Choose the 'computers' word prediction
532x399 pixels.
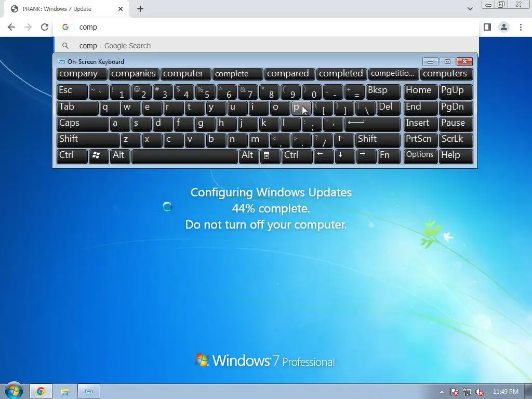click(x=446, y=74)
